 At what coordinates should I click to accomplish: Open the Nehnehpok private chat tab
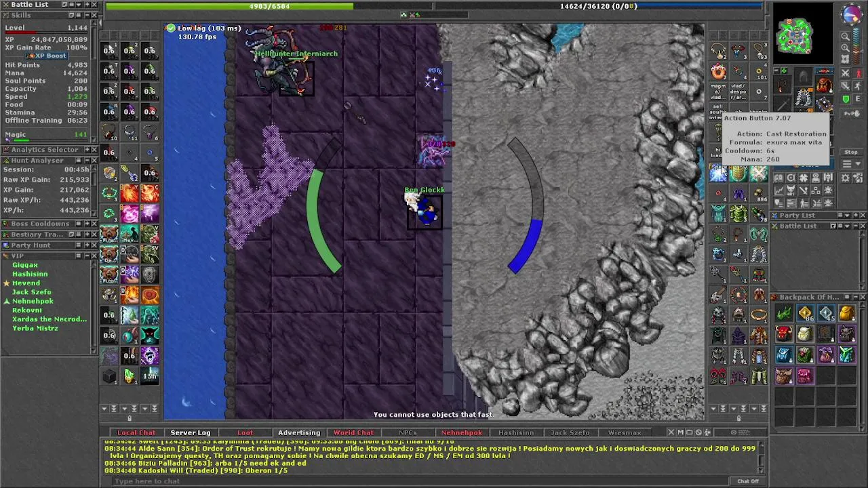point(462,432)
